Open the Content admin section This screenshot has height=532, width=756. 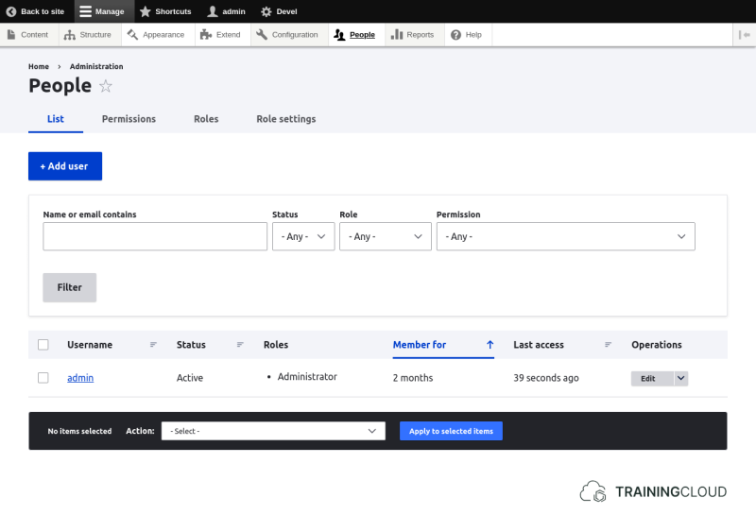28,35
